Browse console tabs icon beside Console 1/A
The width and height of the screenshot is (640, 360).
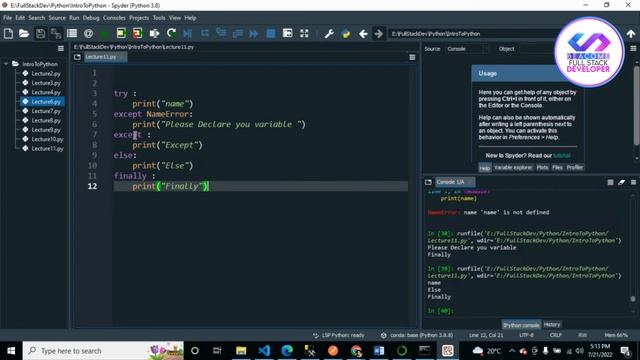(428, 182)
